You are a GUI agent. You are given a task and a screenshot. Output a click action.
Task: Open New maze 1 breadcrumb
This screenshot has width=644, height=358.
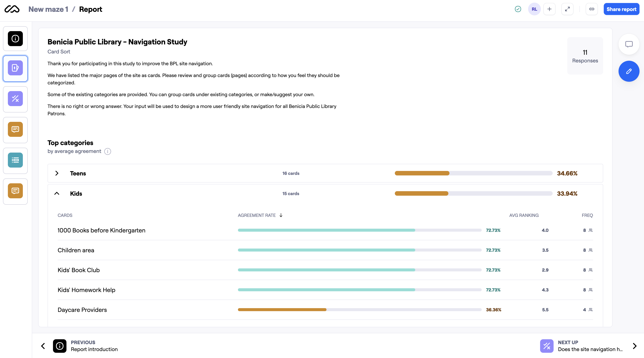click(48, 9)
